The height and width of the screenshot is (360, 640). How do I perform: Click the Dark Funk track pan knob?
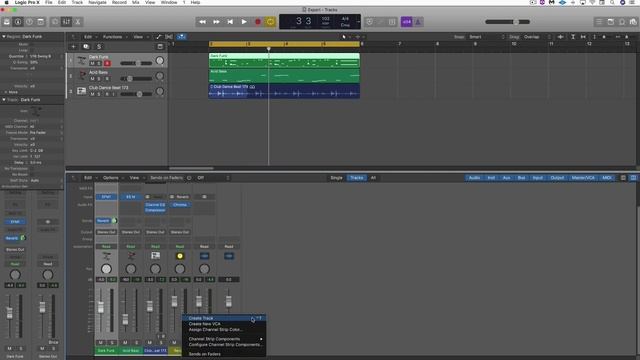pyautogui.click(x=160, y=60)
